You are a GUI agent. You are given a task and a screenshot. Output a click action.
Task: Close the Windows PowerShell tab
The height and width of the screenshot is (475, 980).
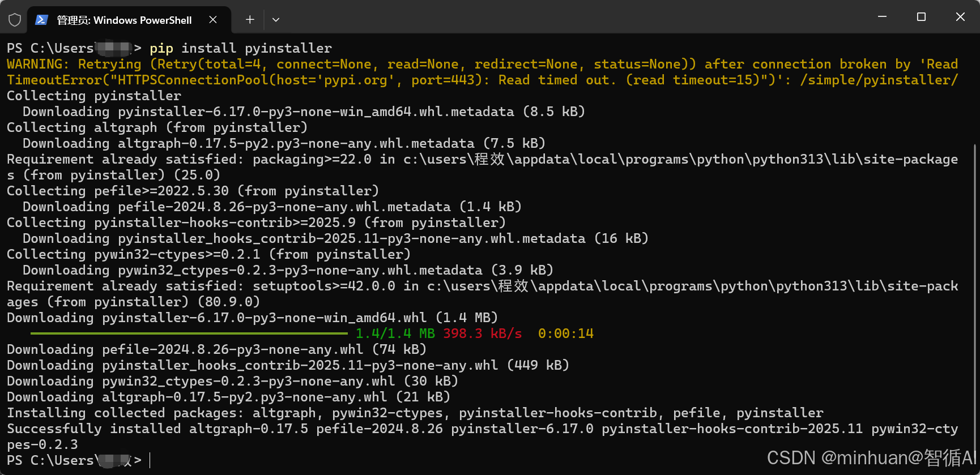click(213, 20)
